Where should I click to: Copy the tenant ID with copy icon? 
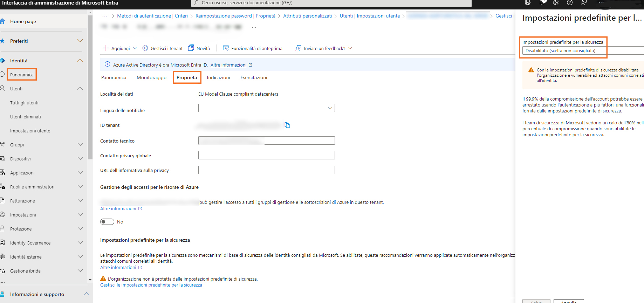(287, 125)
